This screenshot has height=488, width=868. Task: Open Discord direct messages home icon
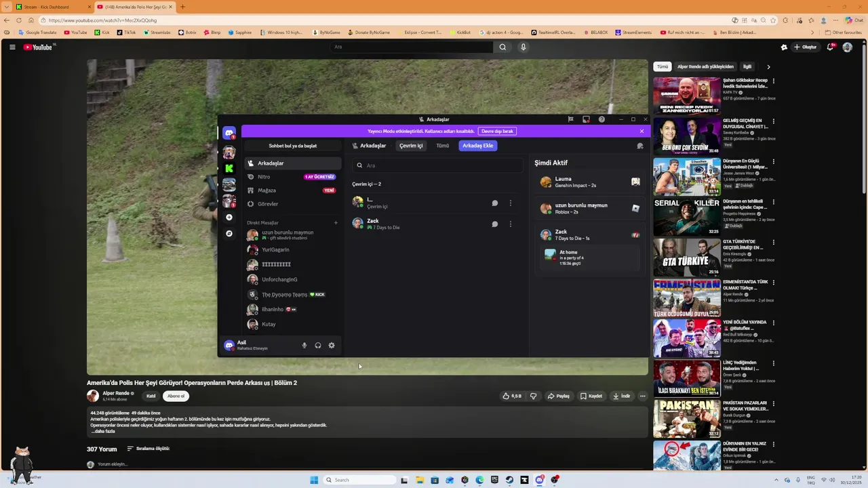229,134
